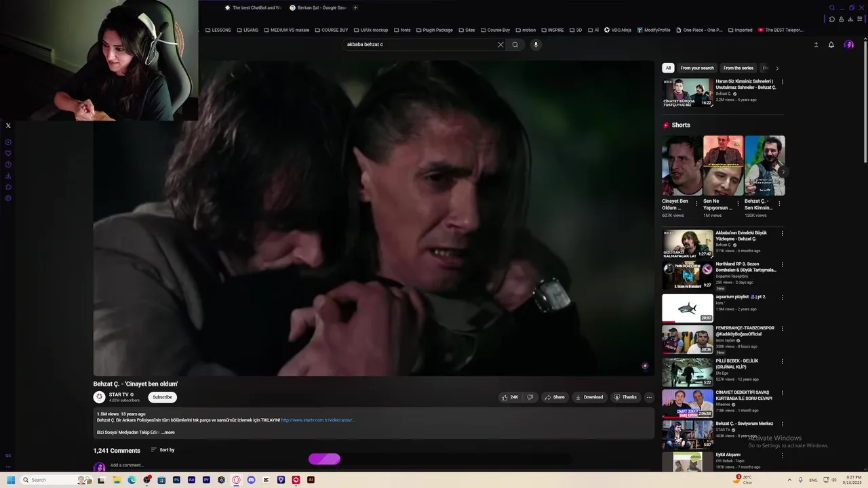Image resolution: width=868 pixels, height=488 pixels.
Task: Open the X (Twitter) sidebar icon
Action: pos(8,125)
